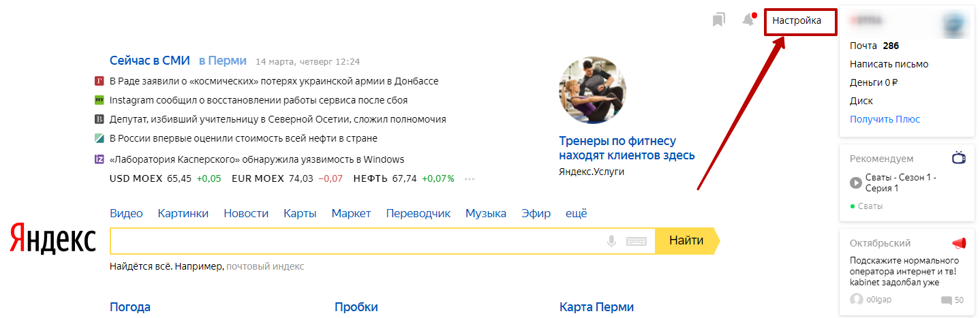Open the НЕФТЬ 67,74 quote
Viewport: 980px width, 318px height.
[x=403, y=178]
